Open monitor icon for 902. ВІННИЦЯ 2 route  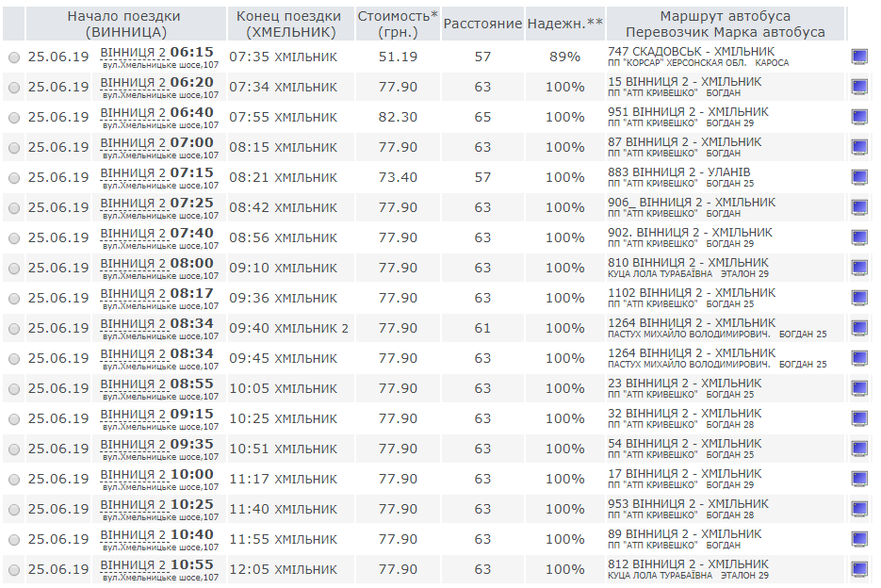pos(859,237)
